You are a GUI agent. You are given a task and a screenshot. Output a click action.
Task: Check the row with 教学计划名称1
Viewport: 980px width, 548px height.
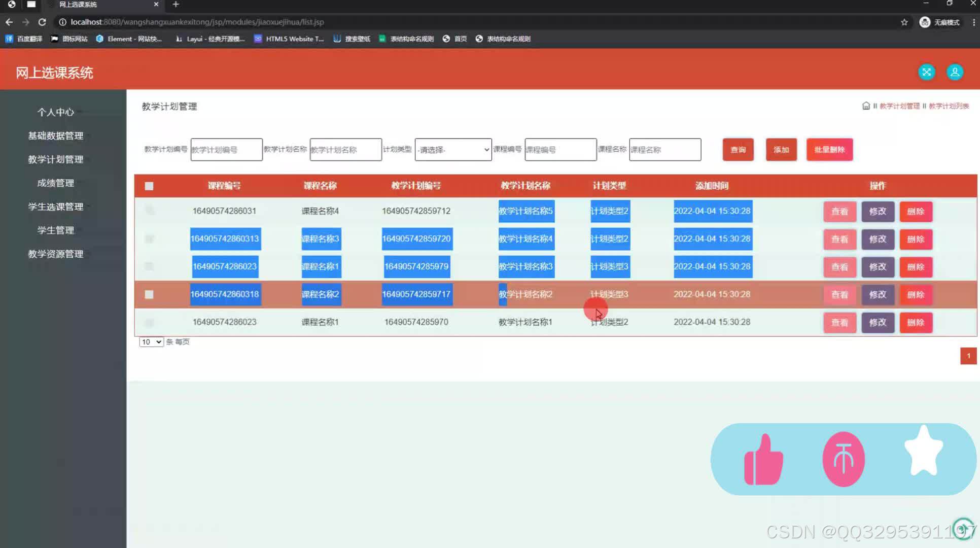[x=149, y=322]
